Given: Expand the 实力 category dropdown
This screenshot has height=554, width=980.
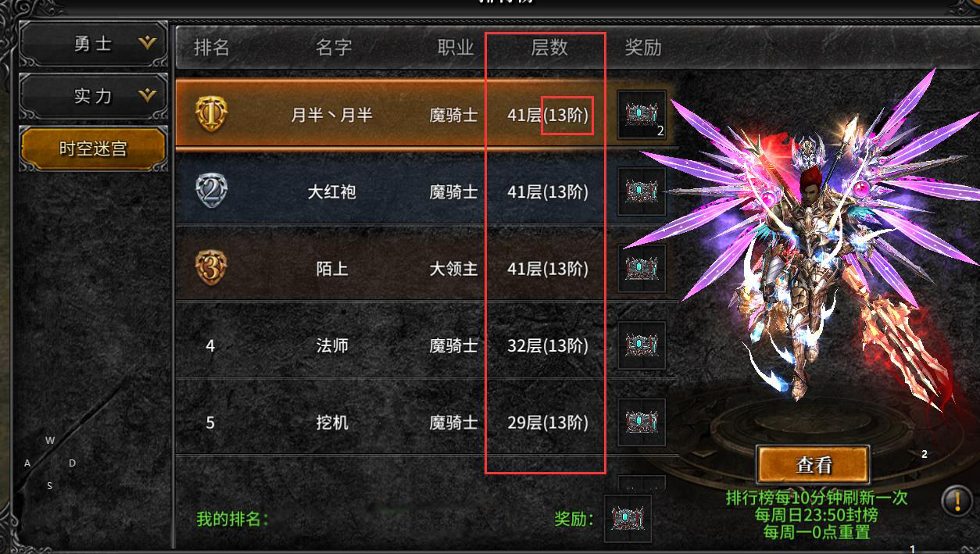Looking at the screenshot, I should [94, 97].
